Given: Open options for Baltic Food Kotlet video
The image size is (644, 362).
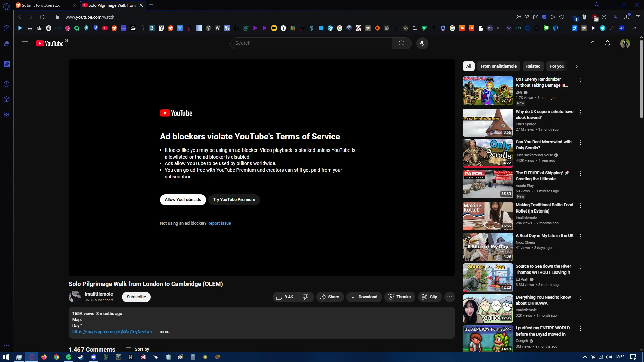Looking at the screenshot, I should (580, 205).
